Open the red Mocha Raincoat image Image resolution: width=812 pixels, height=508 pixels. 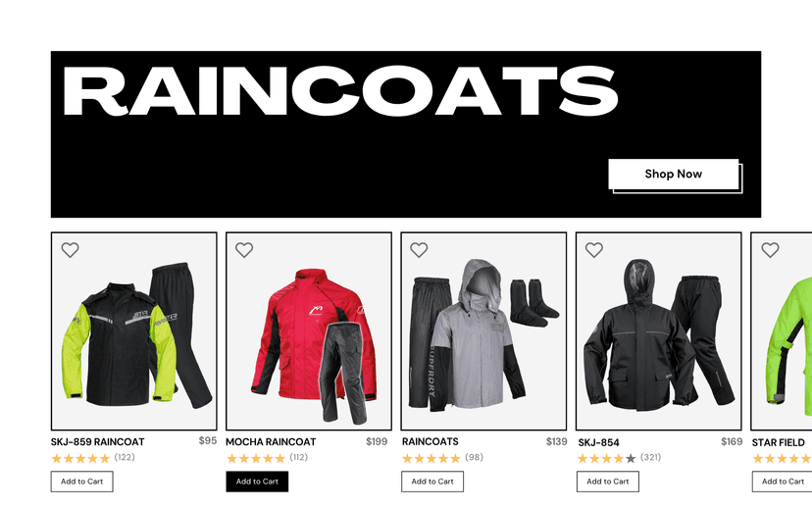309,331
